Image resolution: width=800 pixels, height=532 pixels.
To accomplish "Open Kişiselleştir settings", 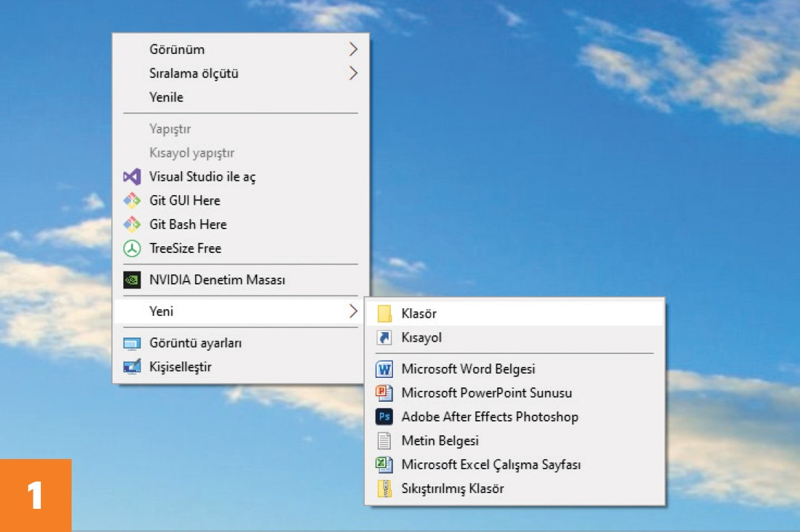I will [241, 367].
